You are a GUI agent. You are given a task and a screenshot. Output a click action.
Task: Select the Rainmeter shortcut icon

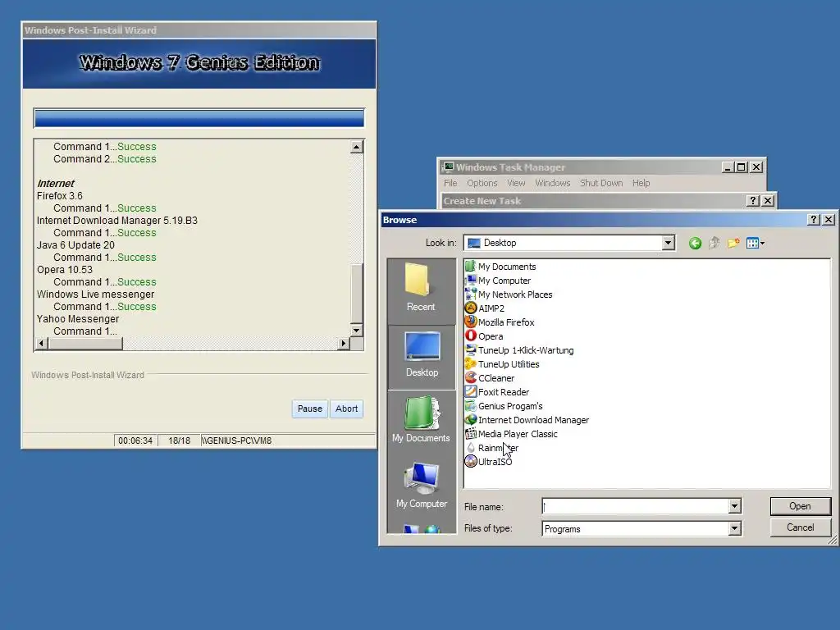click(470, 447)
